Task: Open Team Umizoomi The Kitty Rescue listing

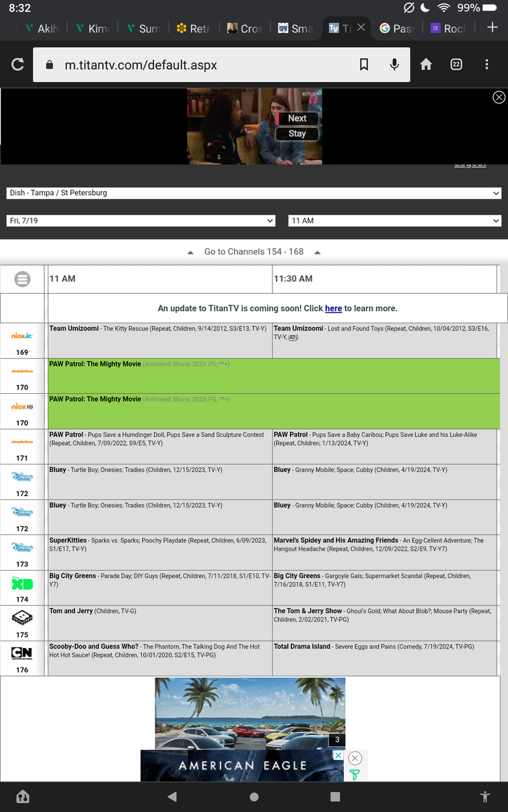Action: [x=159, y=341]
